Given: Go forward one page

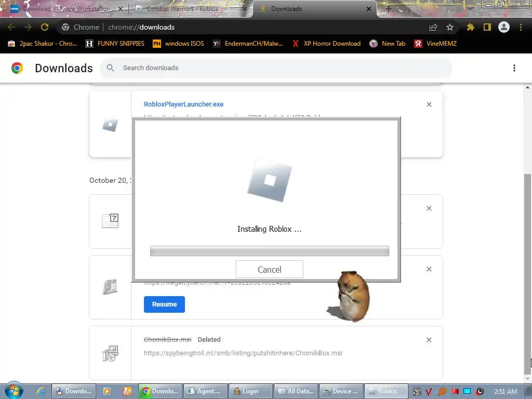Looking at the screenshot, I should click(x=28, y=27).
